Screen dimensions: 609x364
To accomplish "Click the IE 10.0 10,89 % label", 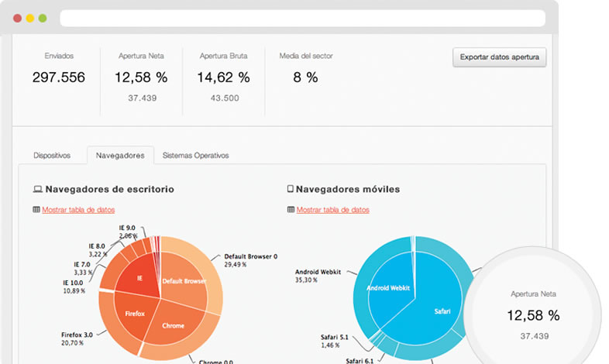I will click(74, 287).
